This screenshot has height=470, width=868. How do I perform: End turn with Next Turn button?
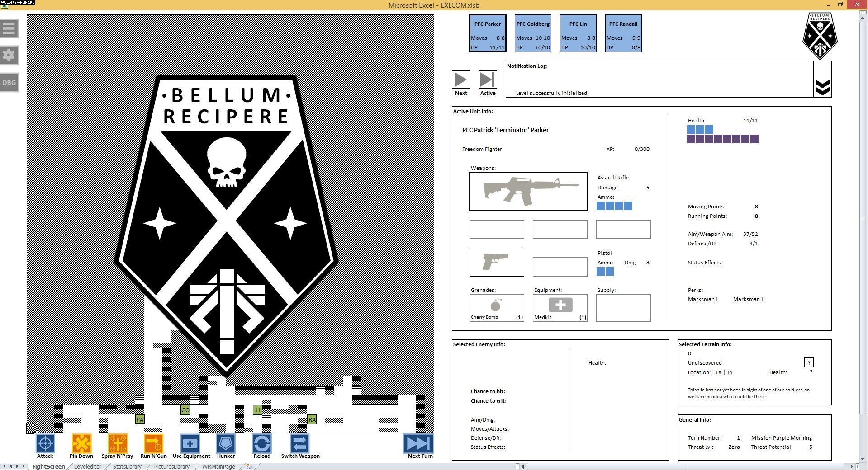pyautogui.click(x=419, y=444)
